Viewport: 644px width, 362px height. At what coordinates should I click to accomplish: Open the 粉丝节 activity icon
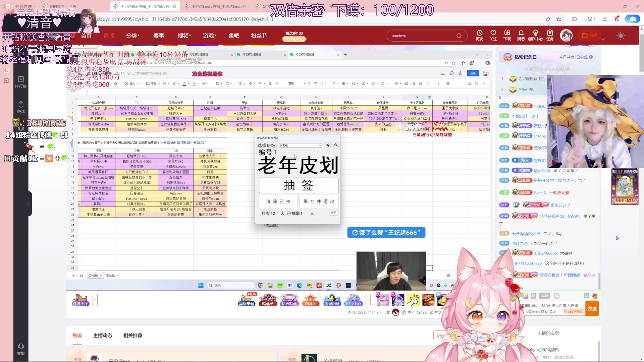(x=268, y=300)
